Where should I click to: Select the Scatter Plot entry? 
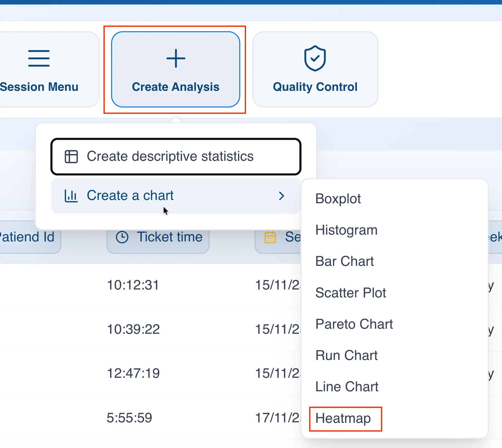[351, 293]
